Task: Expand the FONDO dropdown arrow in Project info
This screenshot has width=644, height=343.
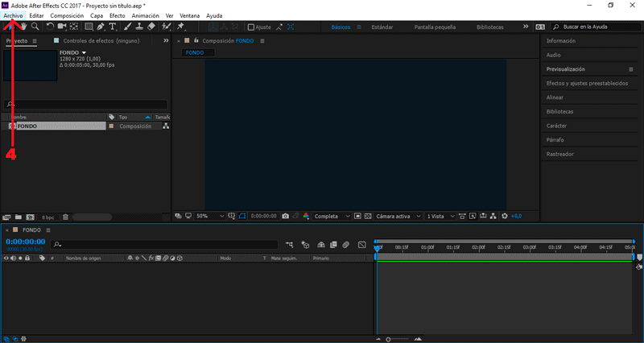Action: pyautogui.click(x=84, y=53)
